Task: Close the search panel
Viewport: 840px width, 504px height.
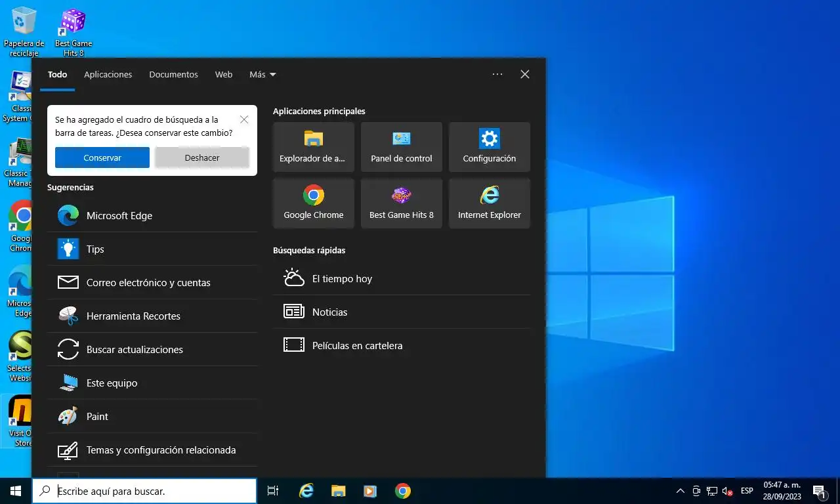Action: pyautogui.click(x=525, y=74)
